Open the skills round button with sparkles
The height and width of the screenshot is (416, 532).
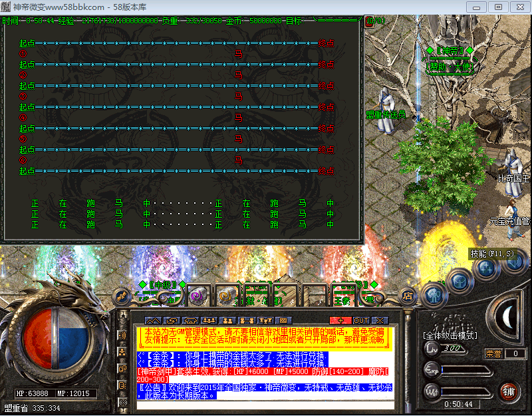coord(486,268)
